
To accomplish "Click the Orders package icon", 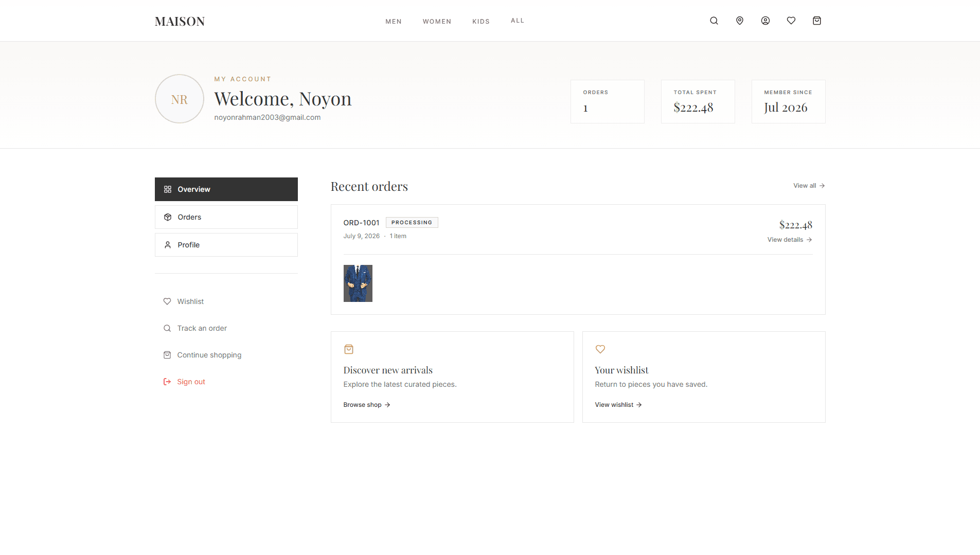I will pyautogui.click(x=168, y=217).
